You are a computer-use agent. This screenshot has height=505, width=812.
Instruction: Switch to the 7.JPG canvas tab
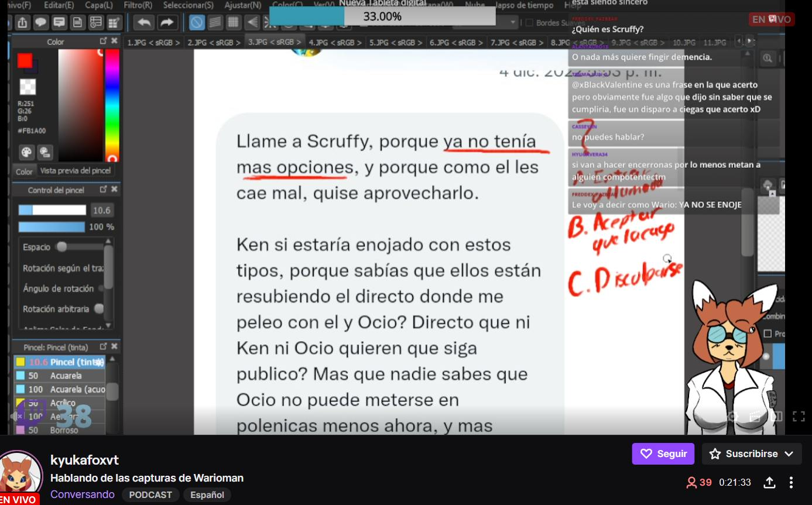click(x=517, y=43)
